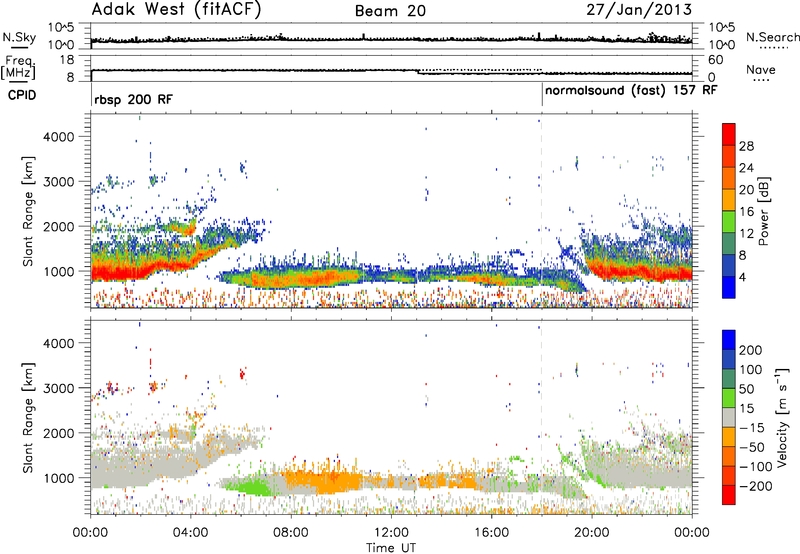
Task: Select 'normalsound (fast) 157 RF' CPID text
Action: coord(631,90)
